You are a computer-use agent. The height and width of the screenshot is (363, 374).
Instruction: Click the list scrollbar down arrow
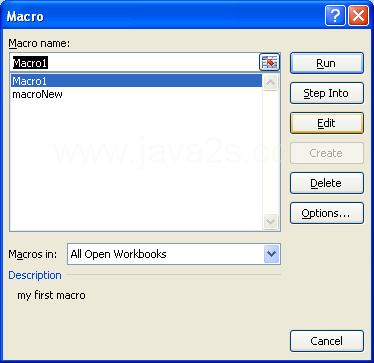click(x=270, y=221)
